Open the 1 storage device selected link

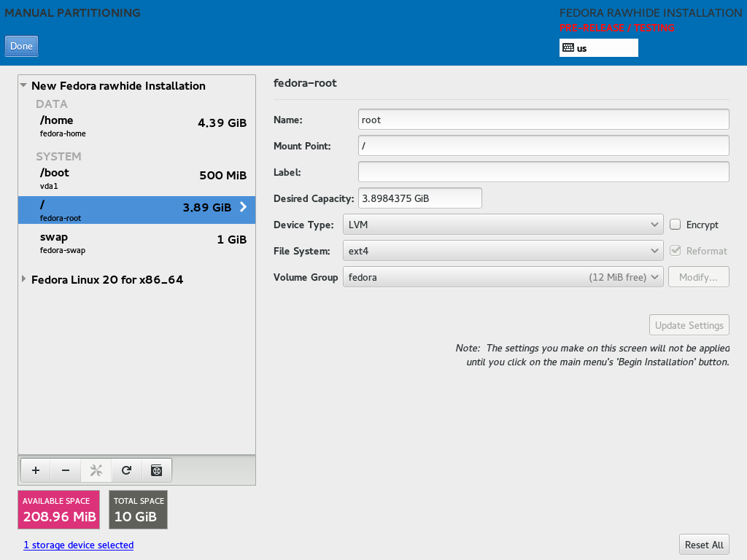point(79,545)
